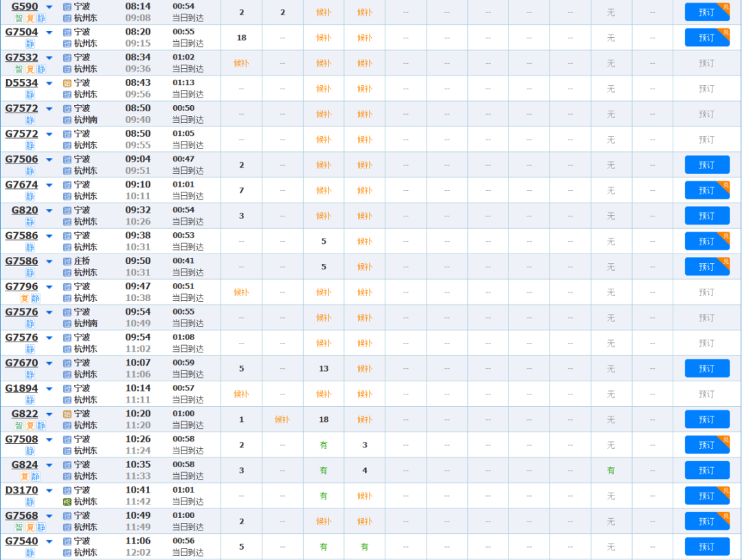Viewport: 742px width, 560px height.
Task: Click the 复 tag under train G822
Action: click(30, 425)
